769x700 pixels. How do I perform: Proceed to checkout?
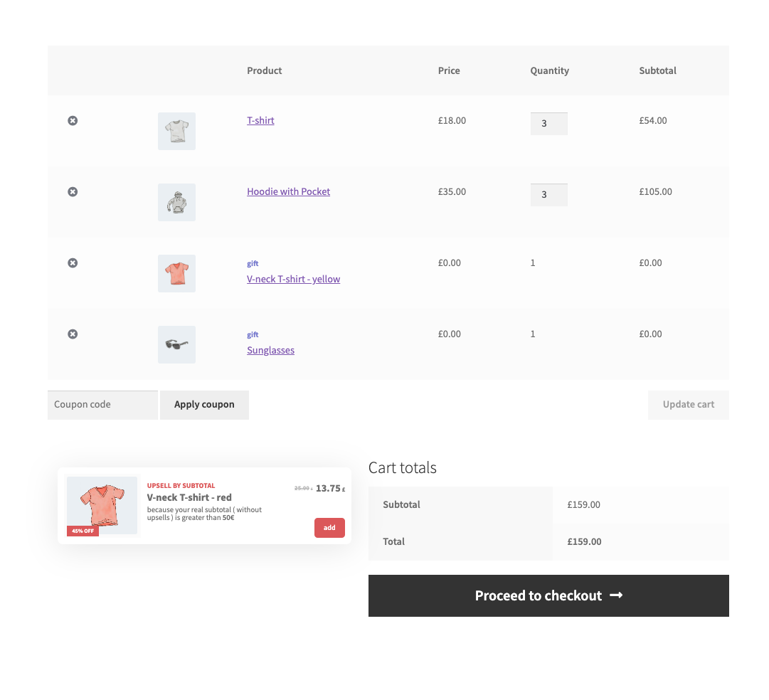coord(548,596)
